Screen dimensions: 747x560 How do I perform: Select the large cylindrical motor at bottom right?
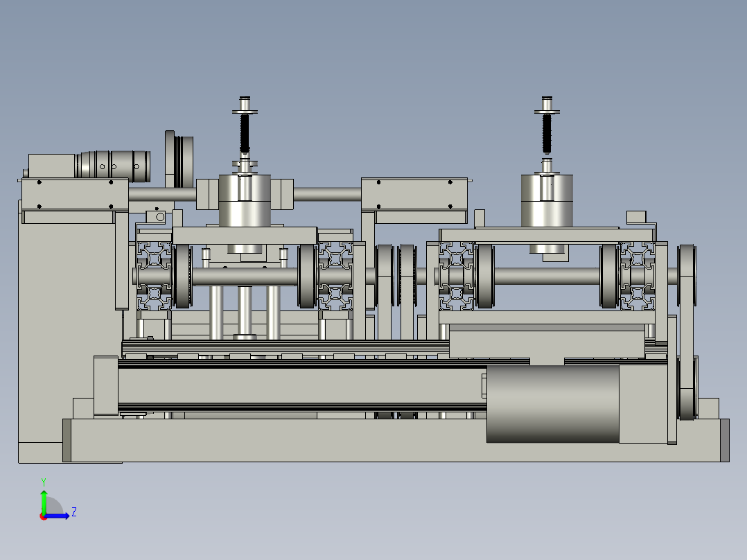pyautogui.click(x=553, y=403)
